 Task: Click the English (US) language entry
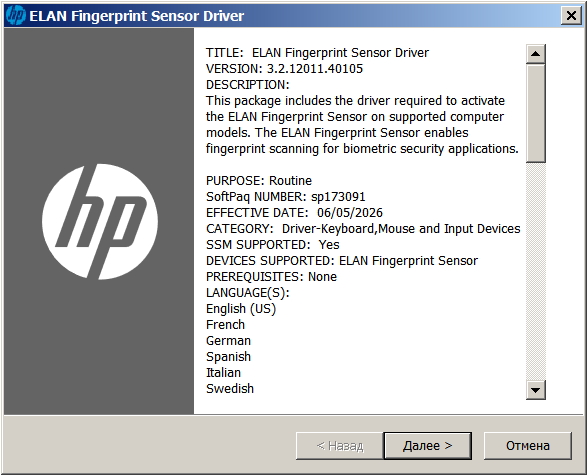tap(241, 309)
